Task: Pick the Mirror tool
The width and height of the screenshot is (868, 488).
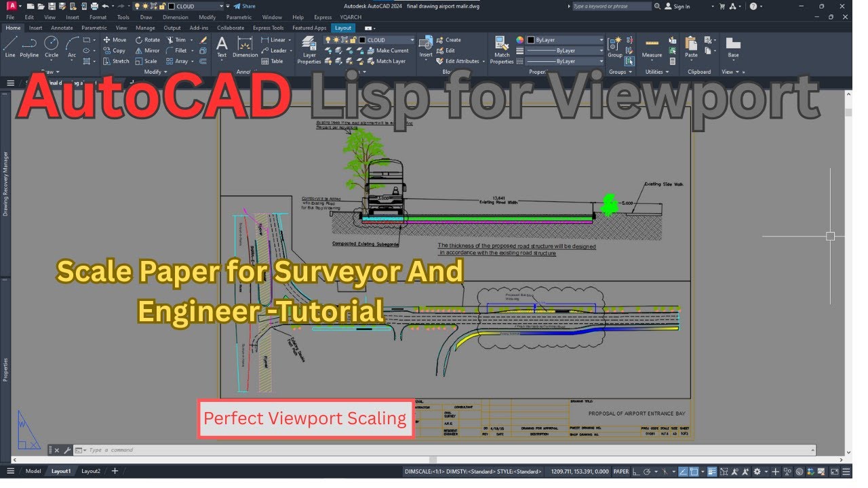Action: click(x=148, y=50)
